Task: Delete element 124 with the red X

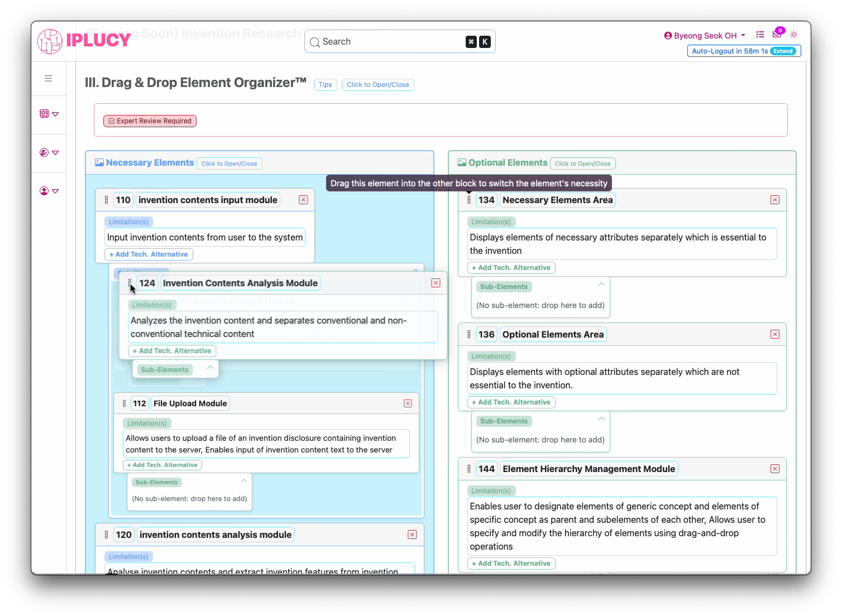Action: click(436, 283)
